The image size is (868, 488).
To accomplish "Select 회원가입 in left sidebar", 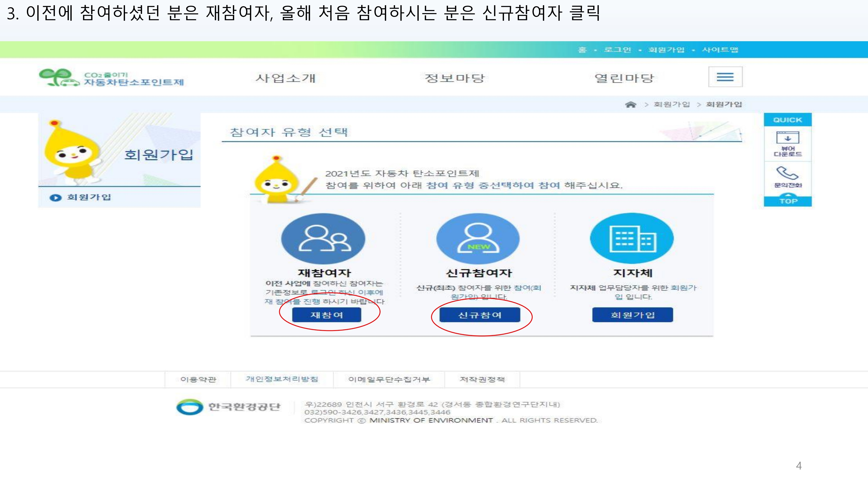I will tap(89, 197).
